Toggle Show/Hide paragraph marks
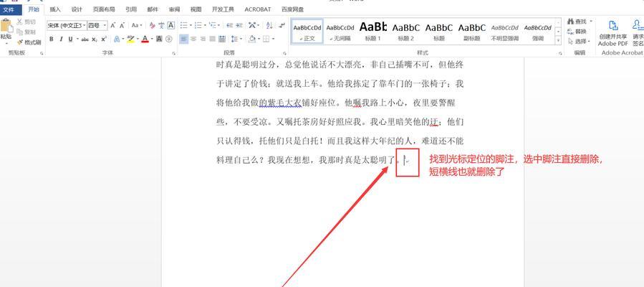This screenshot has height=287, width=644. tap(282, 26)
